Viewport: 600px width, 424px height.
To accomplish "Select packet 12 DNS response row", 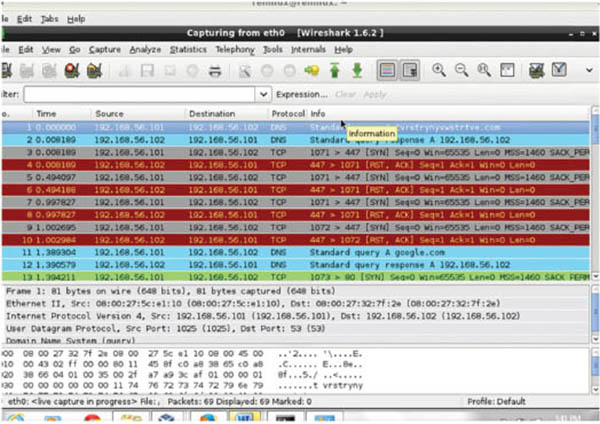I will pos(295,265).
